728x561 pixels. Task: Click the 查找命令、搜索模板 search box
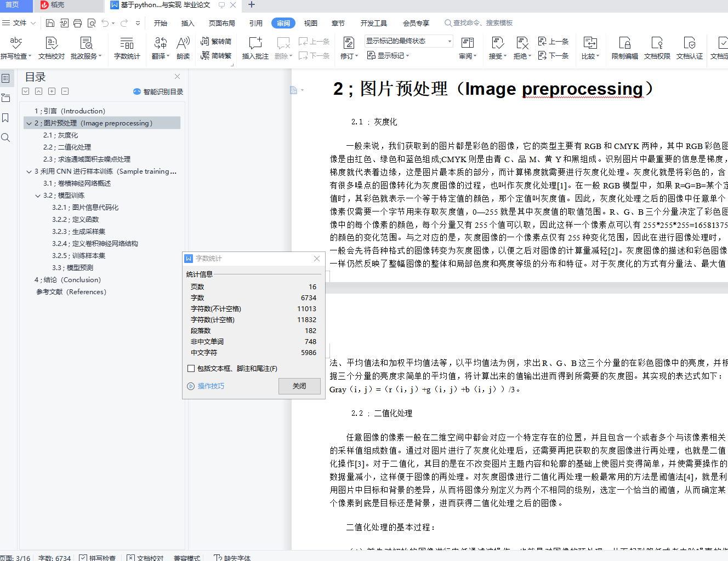(x=479, y=23)
